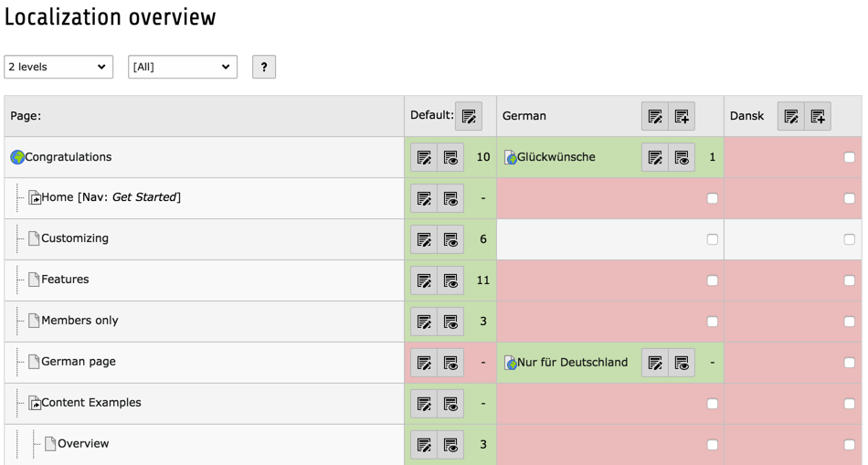Check German checkbox for Customizing row
Viewport: 868px width, 465px height.
[713, 239]
